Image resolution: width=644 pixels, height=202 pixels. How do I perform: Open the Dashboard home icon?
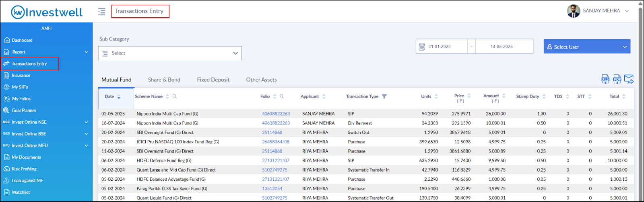point(6,40)
